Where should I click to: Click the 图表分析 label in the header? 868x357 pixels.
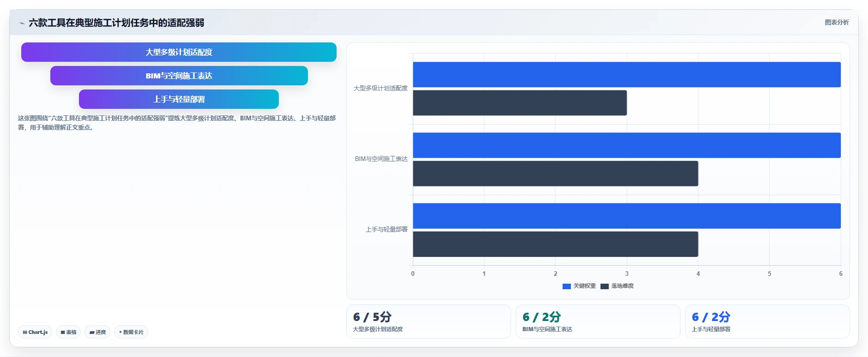tap(837, 22)
